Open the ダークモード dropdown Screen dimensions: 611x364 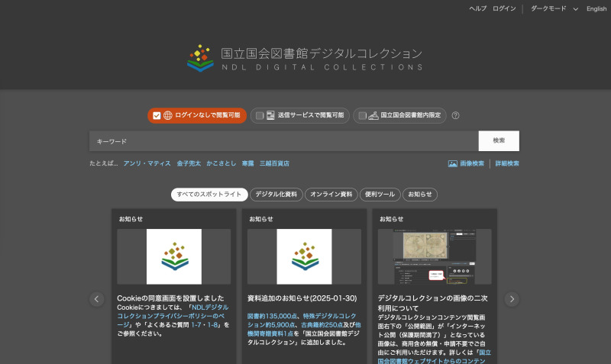point(554,8)
